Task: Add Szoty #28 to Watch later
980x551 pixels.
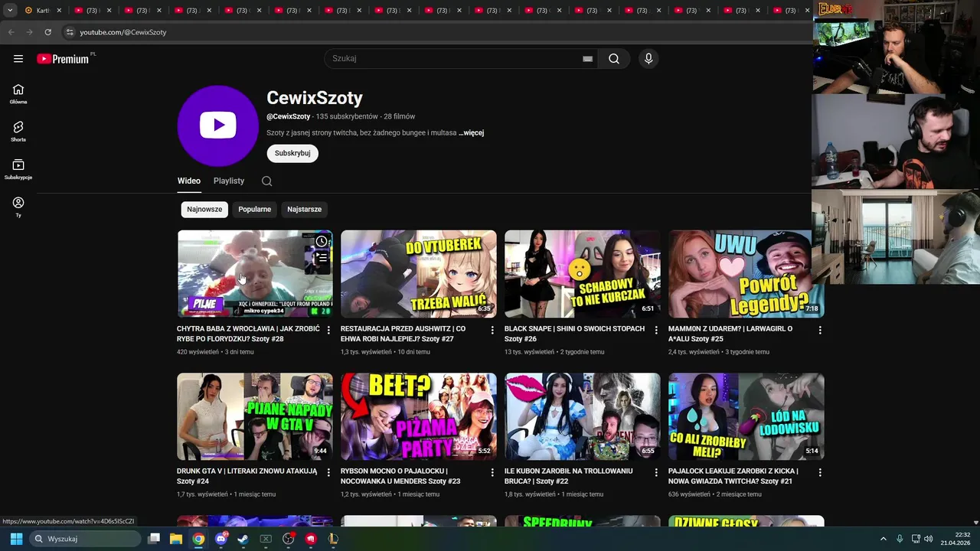Action: pyautogui.click(x=322, y=242)
